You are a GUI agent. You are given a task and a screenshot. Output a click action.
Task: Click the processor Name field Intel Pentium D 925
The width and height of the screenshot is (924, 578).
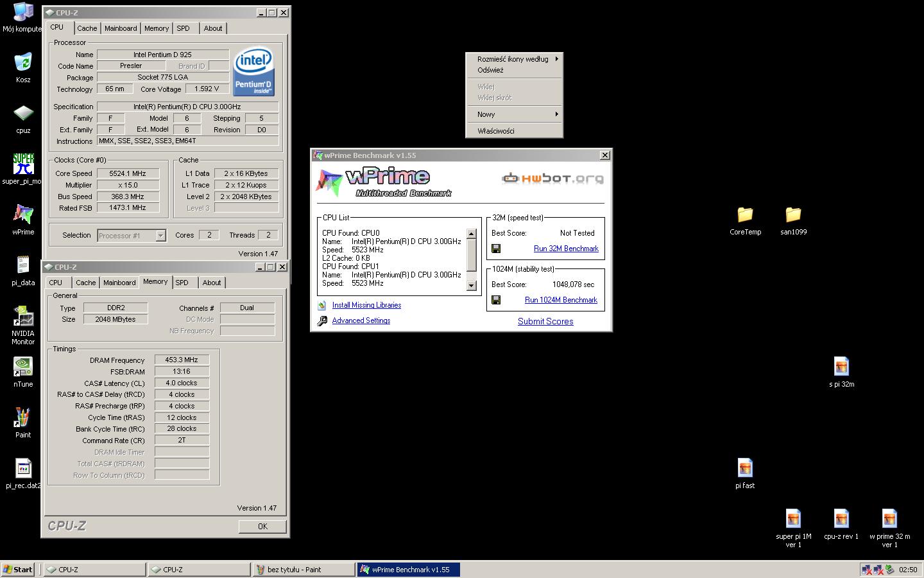click(162, 55)
